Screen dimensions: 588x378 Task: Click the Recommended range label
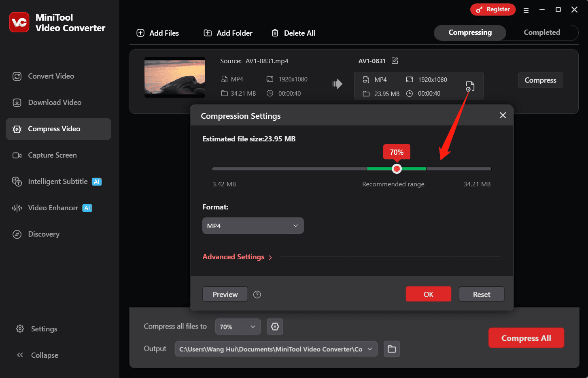pos(393,184)
